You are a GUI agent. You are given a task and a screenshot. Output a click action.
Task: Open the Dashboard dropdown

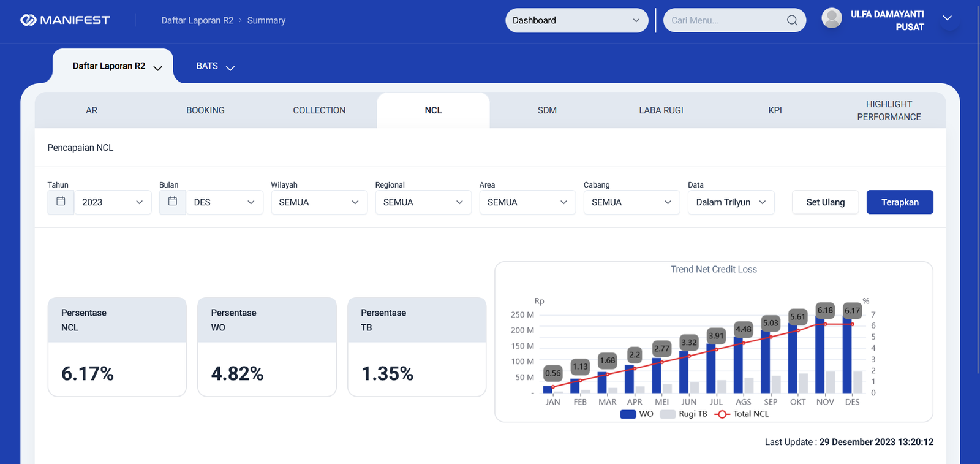[576, 20]
